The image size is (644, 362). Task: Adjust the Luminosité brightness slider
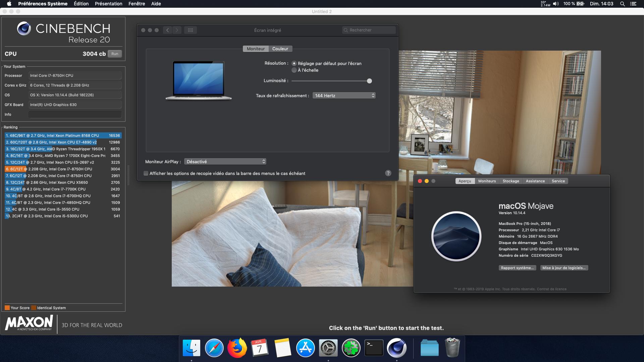pyautogui.click(x=369, y=81)
